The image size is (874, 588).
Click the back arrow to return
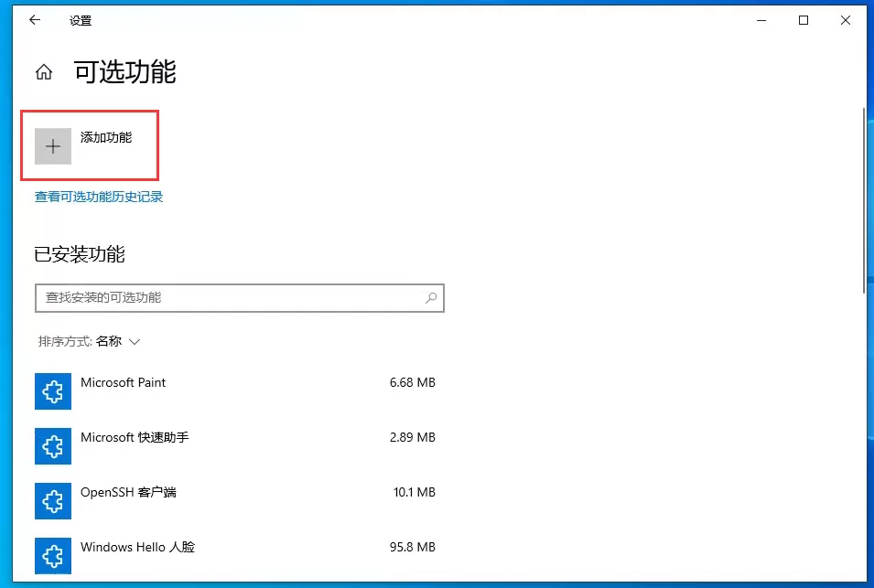click(34, 19)
